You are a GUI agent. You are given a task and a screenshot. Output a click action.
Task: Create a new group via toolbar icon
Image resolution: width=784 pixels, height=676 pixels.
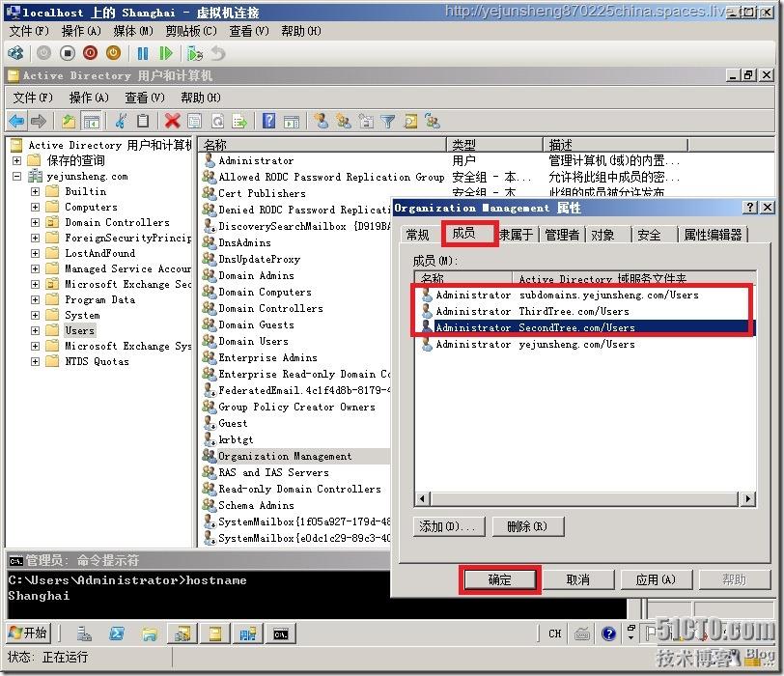(x=344, y=121)
